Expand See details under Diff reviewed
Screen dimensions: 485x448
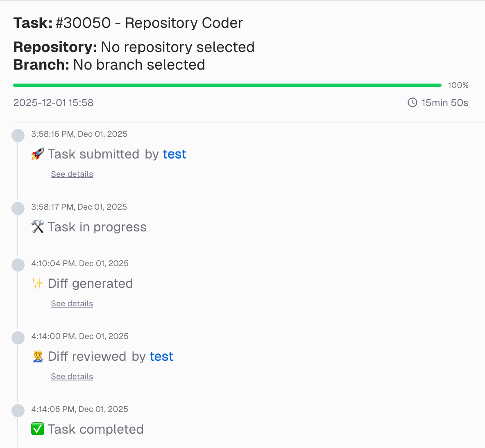coord(72,376)
